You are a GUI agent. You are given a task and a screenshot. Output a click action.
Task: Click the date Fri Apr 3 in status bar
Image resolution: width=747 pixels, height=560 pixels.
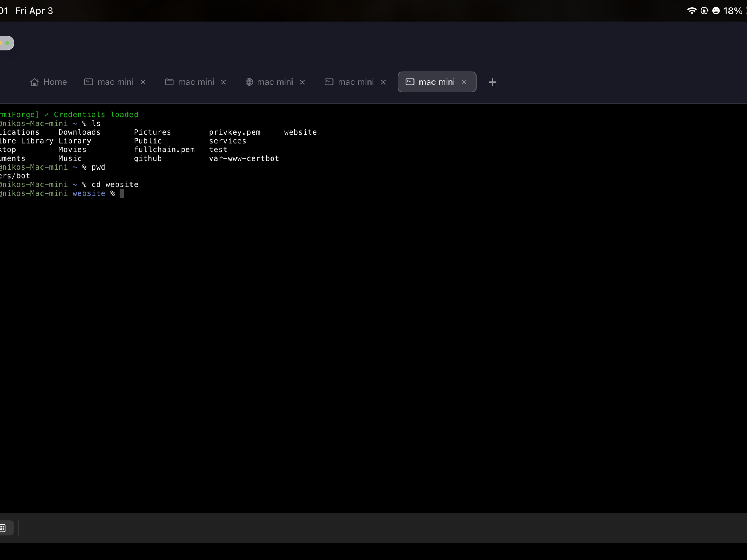click(34, 10)
